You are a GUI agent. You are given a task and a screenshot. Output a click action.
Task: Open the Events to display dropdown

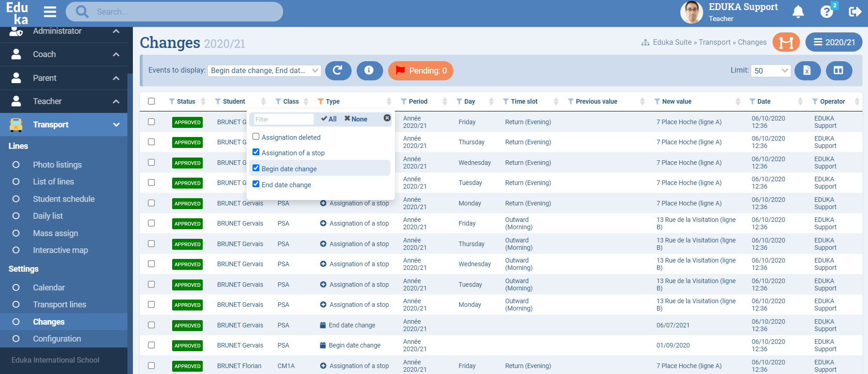click(x=264, y=70)
